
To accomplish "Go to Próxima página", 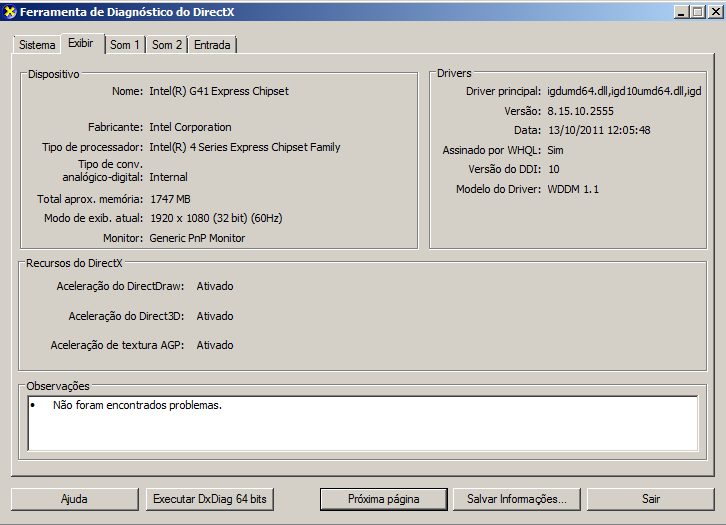I will click(x=383, y=499).
